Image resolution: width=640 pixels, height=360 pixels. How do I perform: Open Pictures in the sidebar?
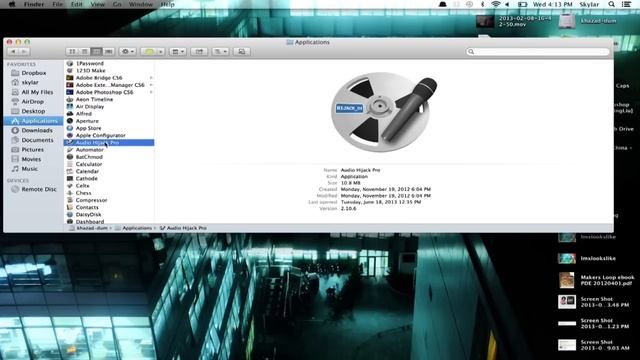tap(32, 149)
